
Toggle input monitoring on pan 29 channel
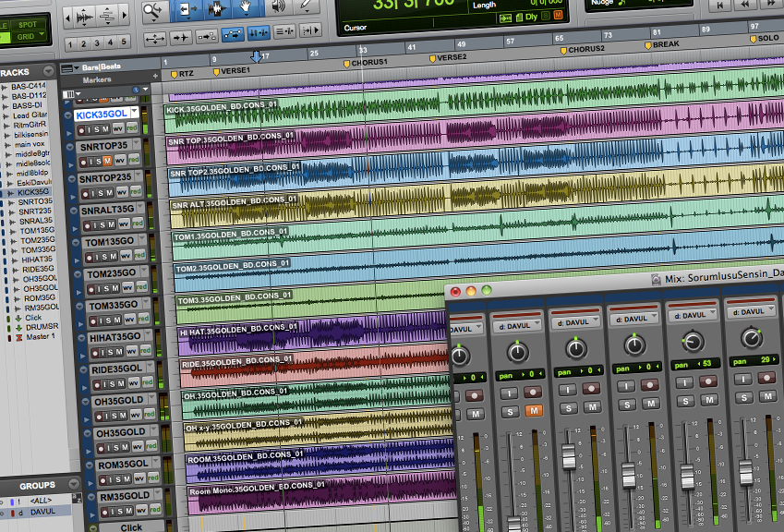tap(743, 379)
